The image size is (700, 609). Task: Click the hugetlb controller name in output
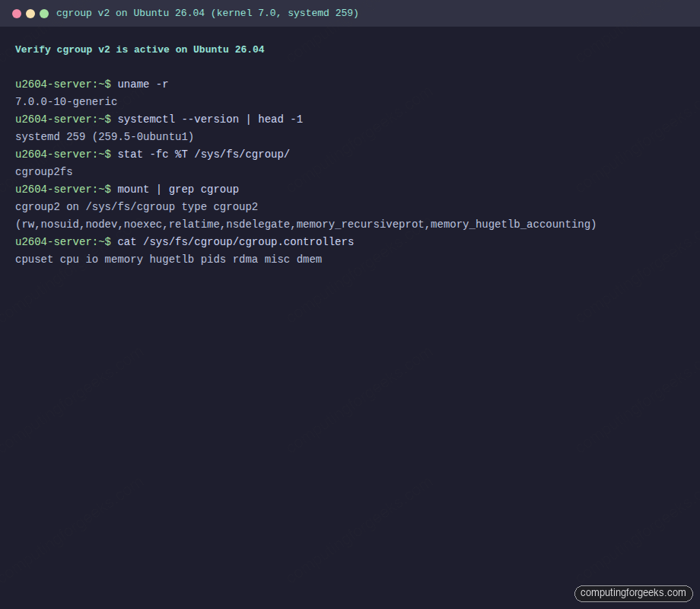click(x=171, y=259)
